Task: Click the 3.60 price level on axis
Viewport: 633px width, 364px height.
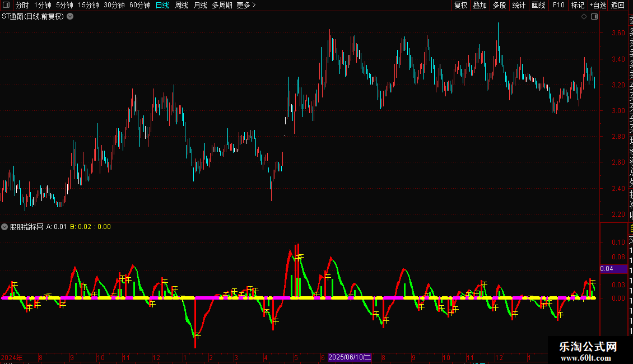Action: (618, 33)
